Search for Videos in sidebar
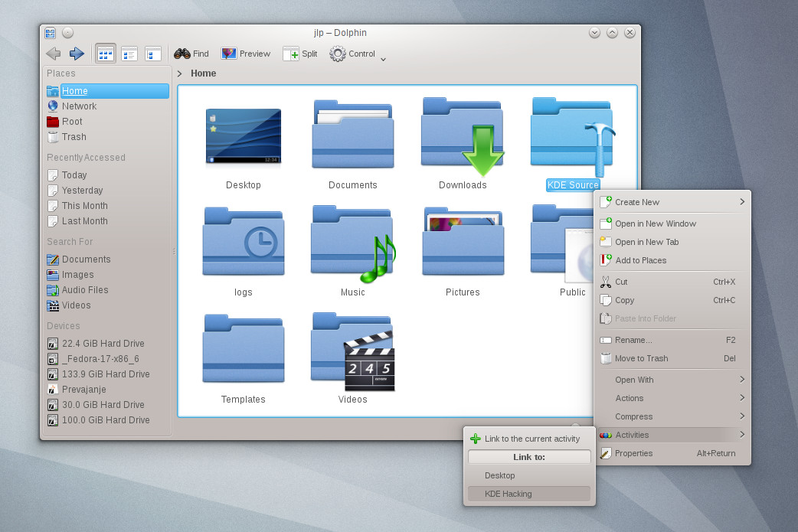 point(107,305)
